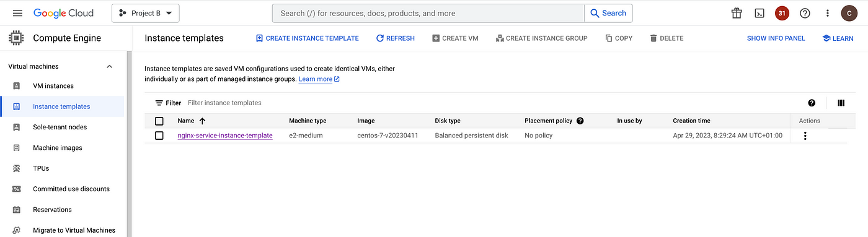Show the info panel
868x237 pixels.
click(x=776, y=38)
